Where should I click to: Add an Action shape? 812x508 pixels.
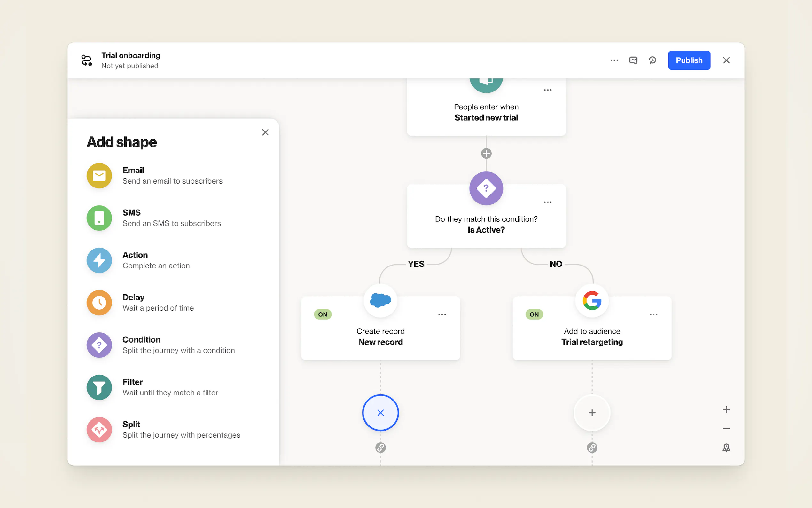[99, 260]
